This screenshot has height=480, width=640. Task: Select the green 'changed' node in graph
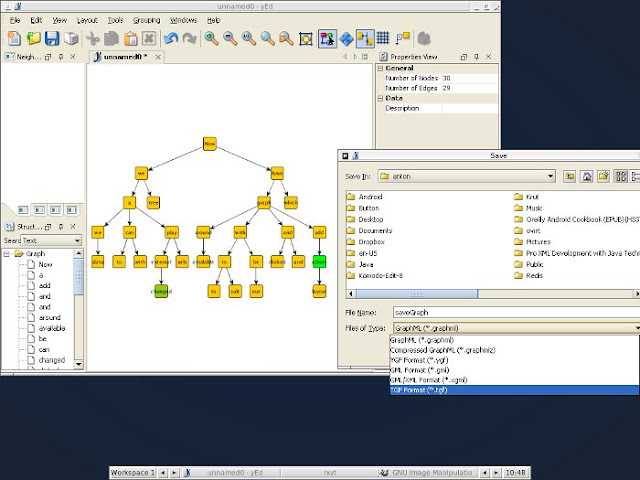161,291
